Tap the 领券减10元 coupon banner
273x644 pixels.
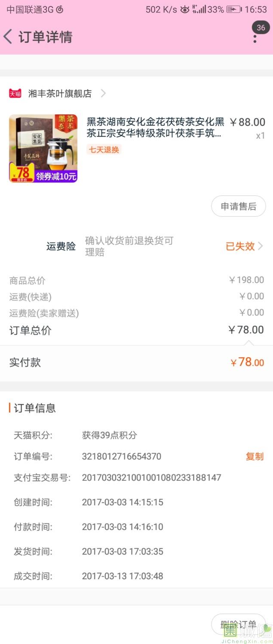point(56,176)
